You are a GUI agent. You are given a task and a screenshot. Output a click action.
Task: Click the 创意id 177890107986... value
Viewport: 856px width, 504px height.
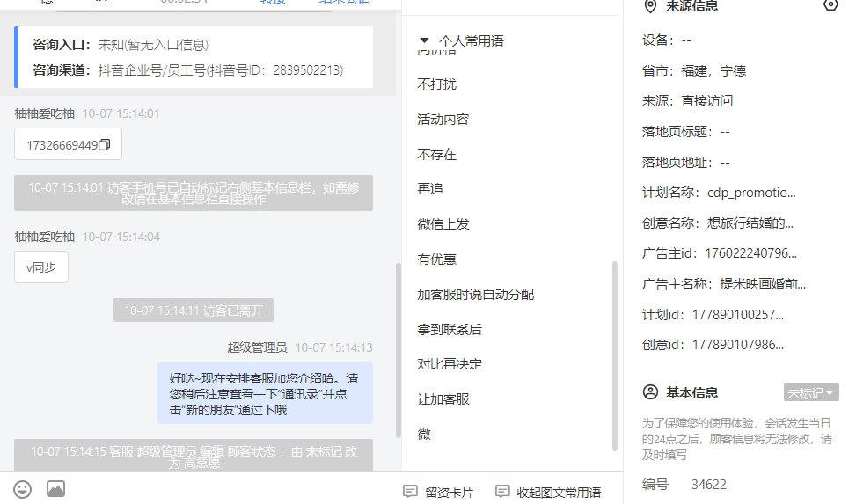(x=738, y=345)
